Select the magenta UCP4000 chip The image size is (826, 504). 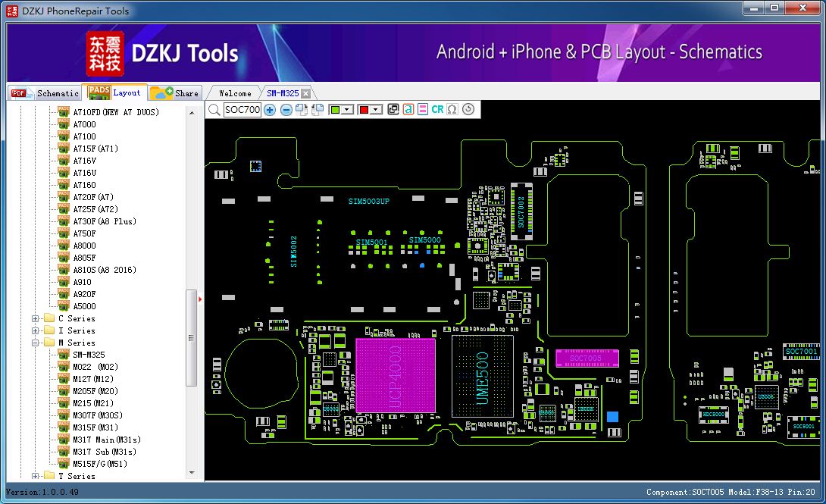click(x=396, y=375)
